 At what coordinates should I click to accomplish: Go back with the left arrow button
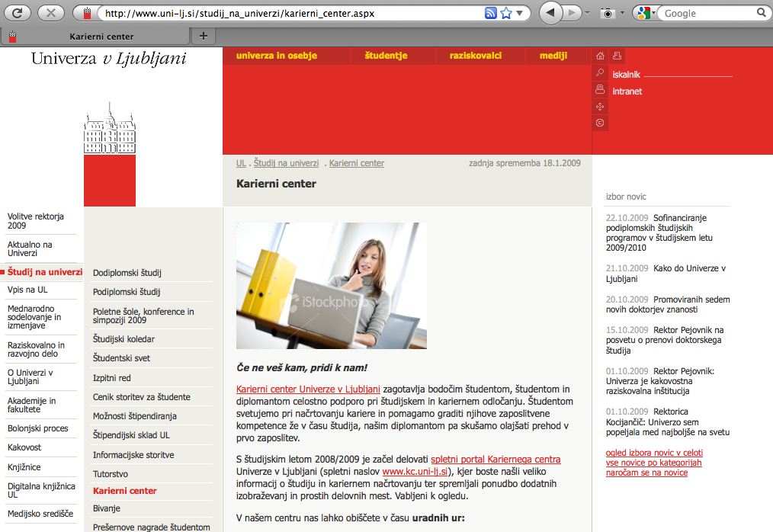(550, 13)
